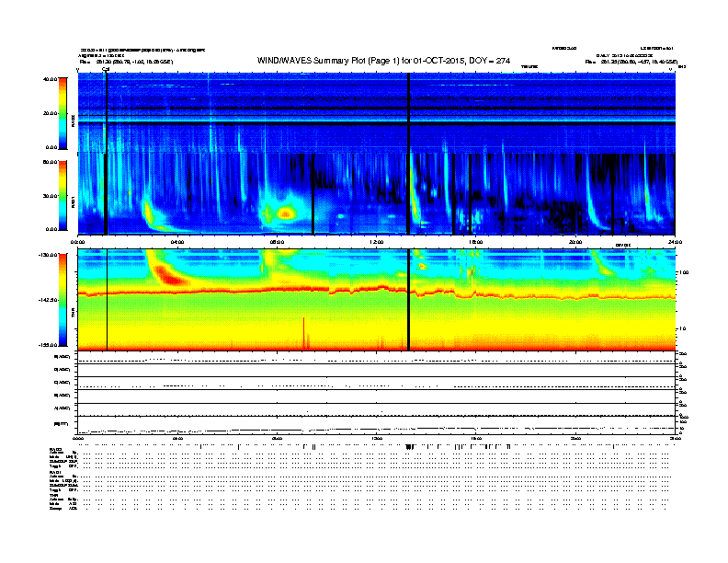Click the 40.00 label on RAD2 scale
728x563 pixels.
pos(50,79)
